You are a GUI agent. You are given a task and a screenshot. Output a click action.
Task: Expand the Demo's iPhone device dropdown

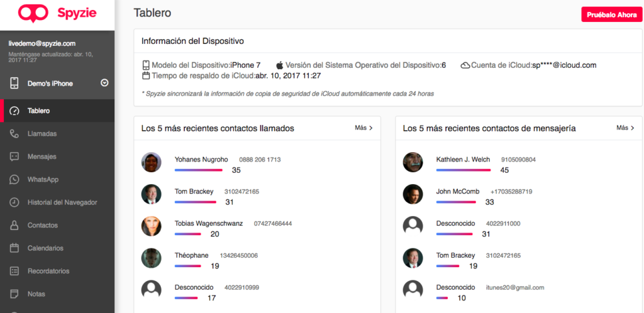pos(104,83)
